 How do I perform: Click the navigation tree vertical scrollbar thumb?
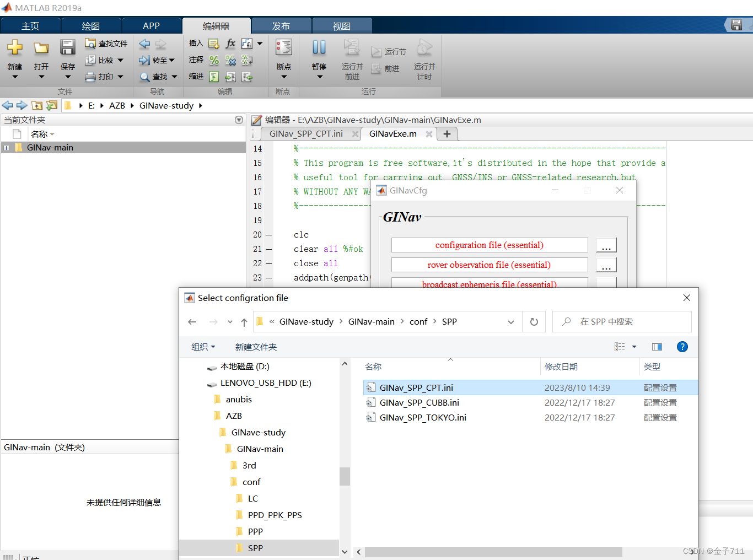pyautogui.click(x=345, y=476)
